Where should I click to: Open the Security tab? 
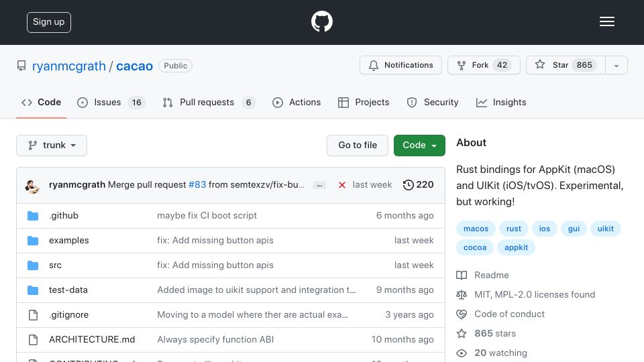[x=433, y=102]
